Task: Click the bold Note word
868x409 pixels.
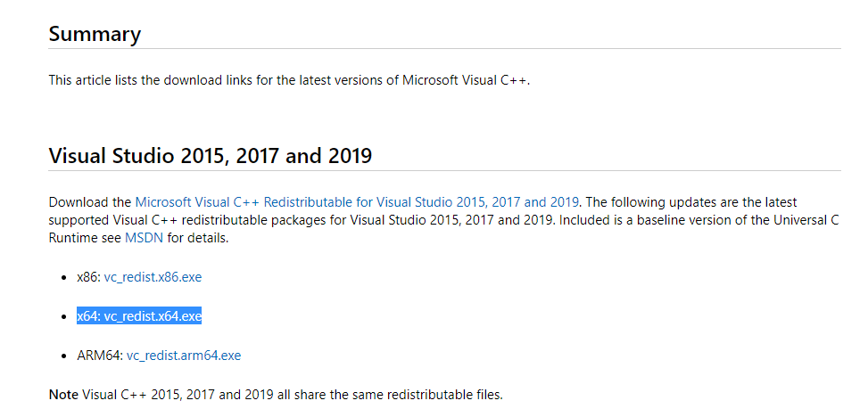Action: 63,394
